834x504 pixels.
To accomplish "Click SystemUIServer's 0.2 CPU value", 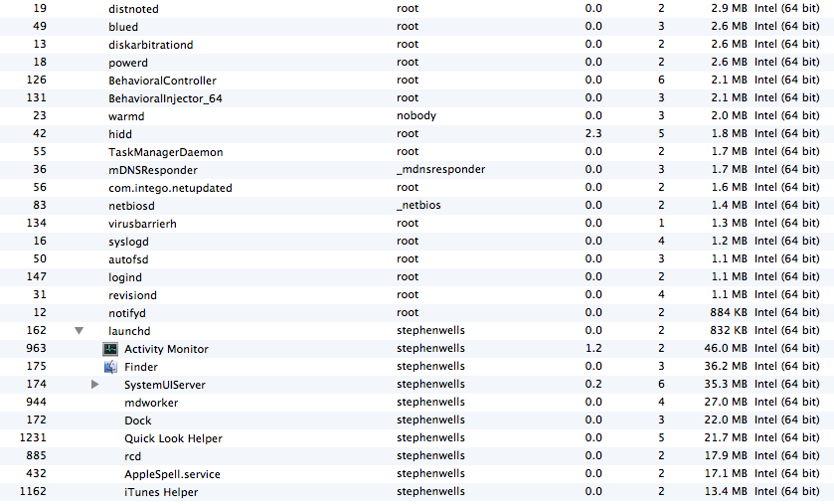I will pyautogui.click(x=593, y=384).
